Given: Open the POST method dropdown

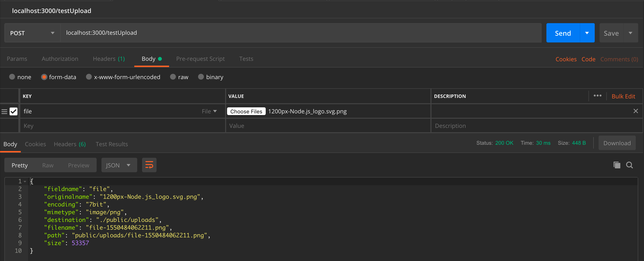Looking at the screenshot, I should tap(33, 33).
